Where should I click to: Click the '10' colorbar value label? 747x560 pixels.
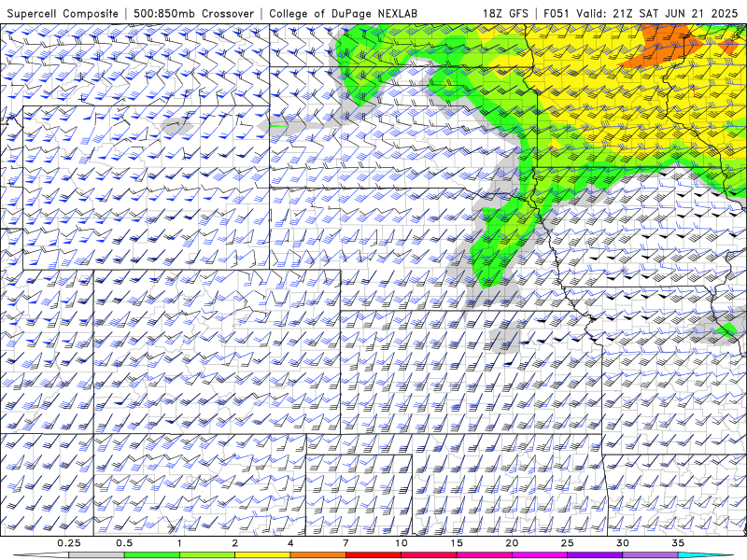point(402,543)
